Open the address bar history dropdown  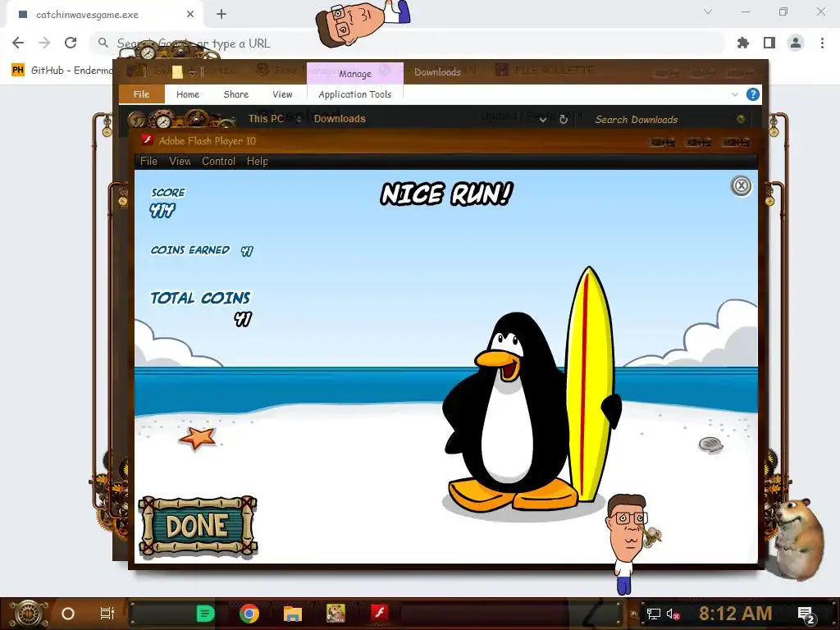[543, 120]
